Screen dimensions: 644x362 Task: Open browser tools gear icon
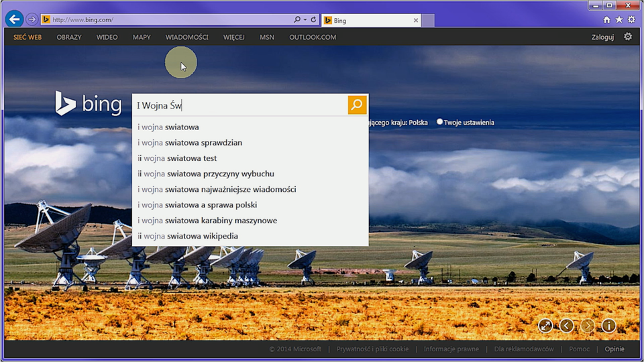(632, 19)
